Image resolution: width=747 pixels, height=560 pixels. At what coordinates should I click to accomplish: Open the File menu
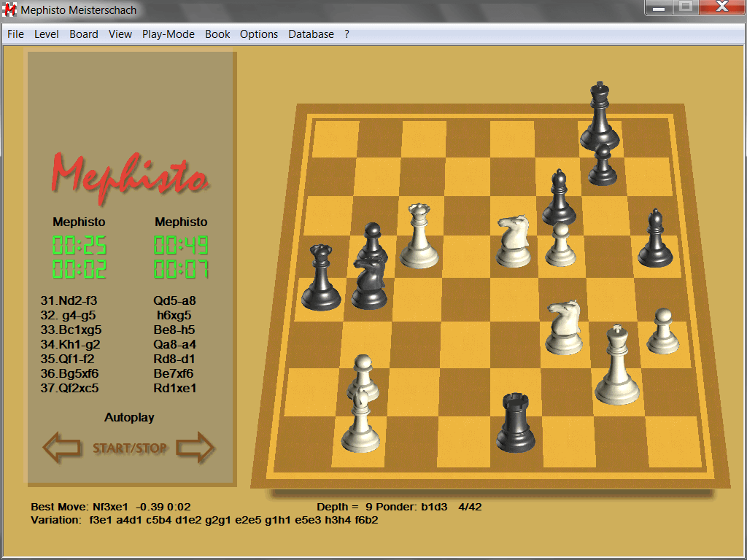click(16, 34)
